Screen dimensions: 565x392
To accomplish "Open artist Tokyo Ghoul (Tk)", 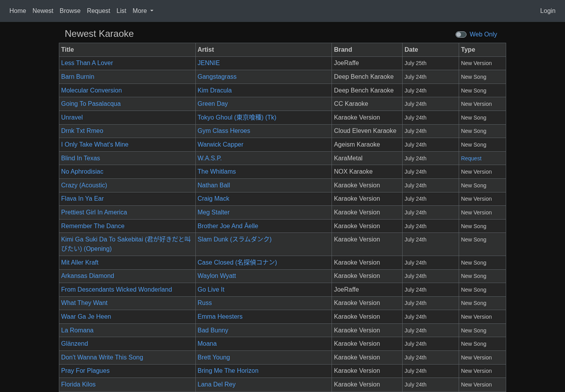I will (x=237, y=117).
